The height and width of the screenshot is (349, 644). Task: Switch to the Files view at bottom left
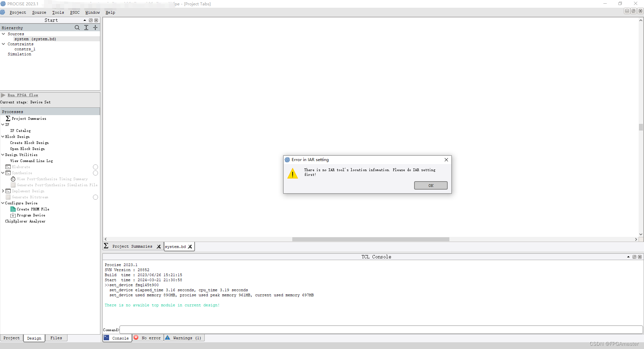pyautogui.click(x=56, y=338)
